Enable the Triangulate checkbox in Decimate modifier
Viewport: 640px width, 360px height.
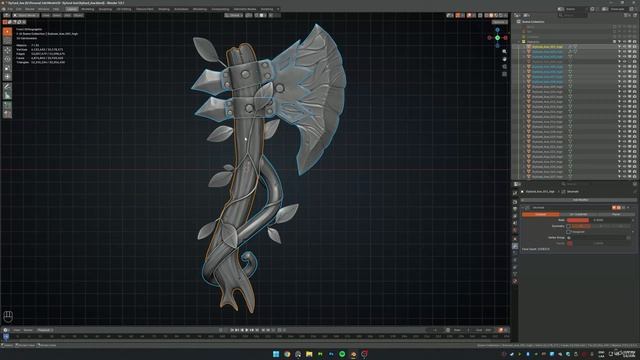[569, 232]
